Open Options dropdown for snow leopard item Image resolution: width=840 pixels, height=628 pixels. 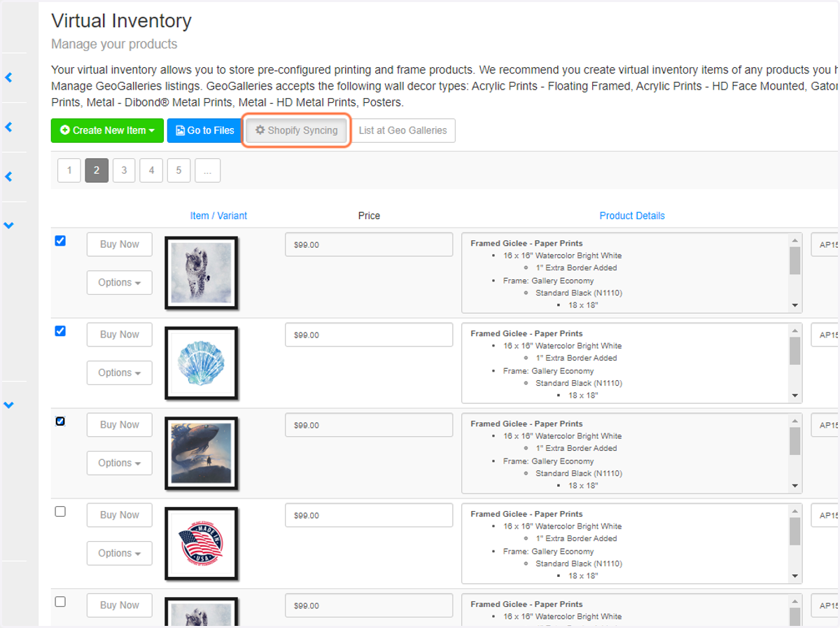[120, 283]
